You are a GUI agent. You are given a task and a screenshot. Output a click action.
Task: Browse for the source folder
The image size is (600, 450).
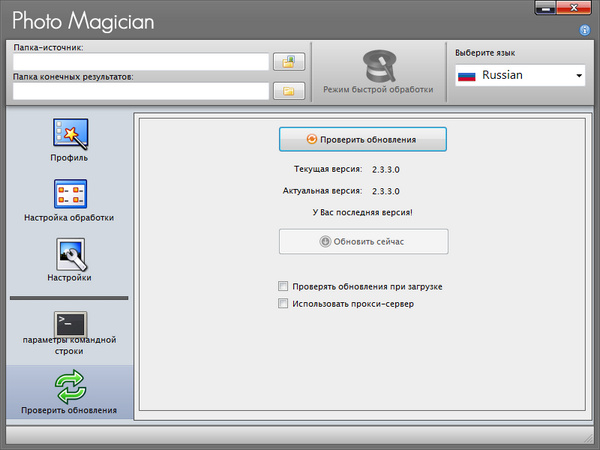click(288, 61)
